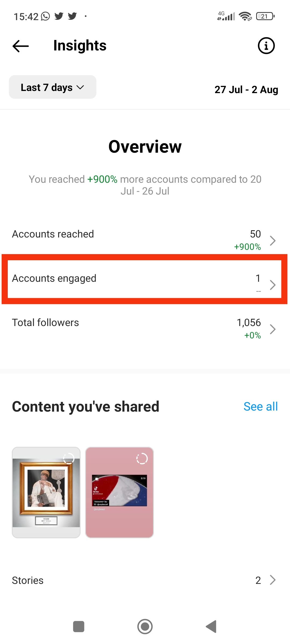
Task: Open the information icon in the top right
Action: 266,46
